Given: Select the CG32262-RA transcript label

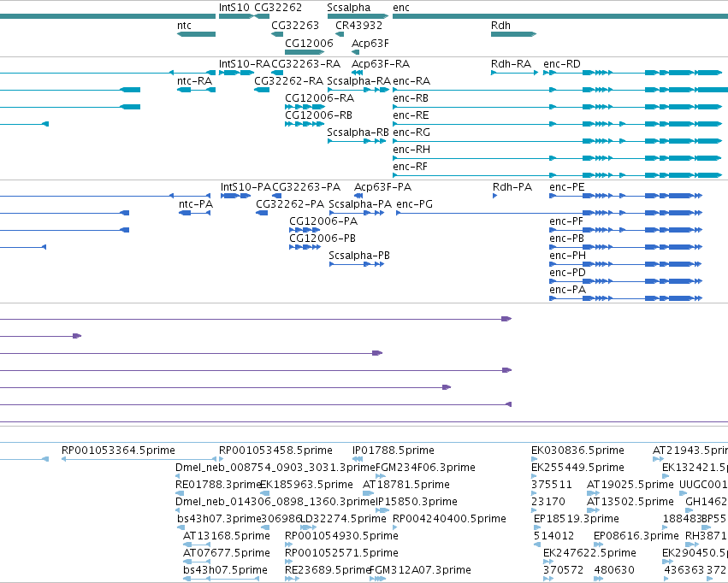Looking at the screenshot, I should pos(289,81).
